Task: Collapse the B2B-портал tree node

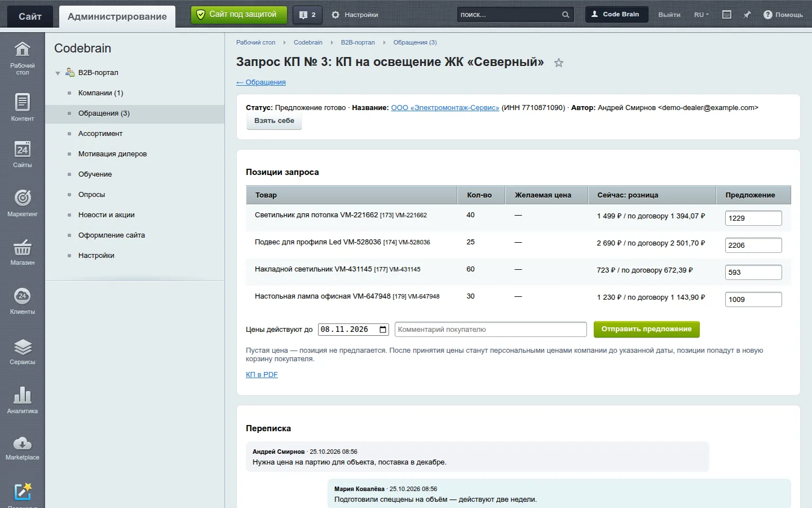Action: point(58,73)
